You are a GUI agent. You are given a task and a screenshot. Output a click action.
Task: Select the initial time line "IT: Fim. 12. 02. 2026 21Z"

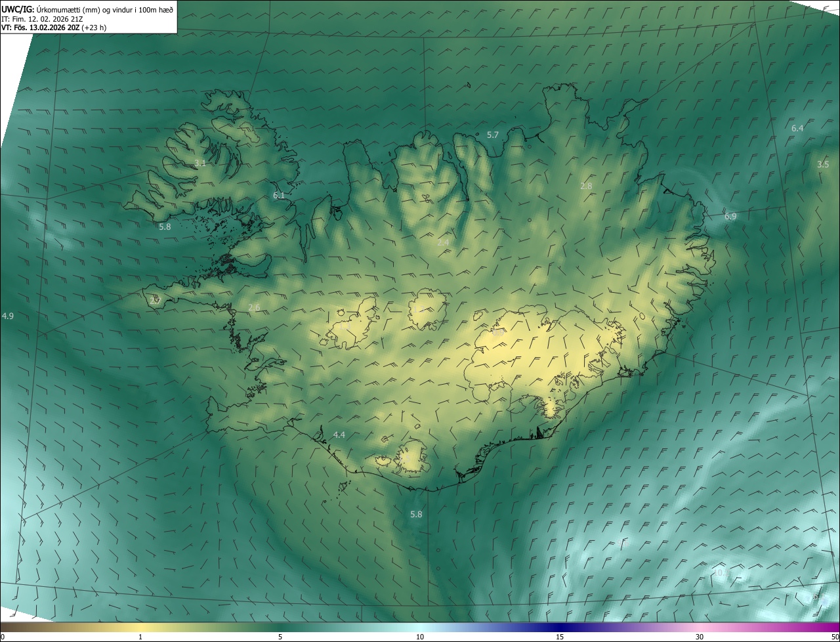click(42, 19)
